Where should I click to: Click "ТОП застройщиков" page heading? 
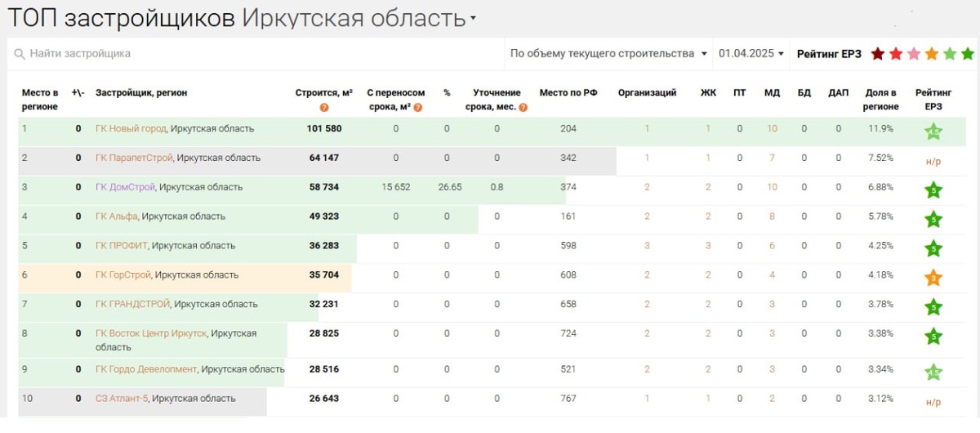click(x=122, y=17)
